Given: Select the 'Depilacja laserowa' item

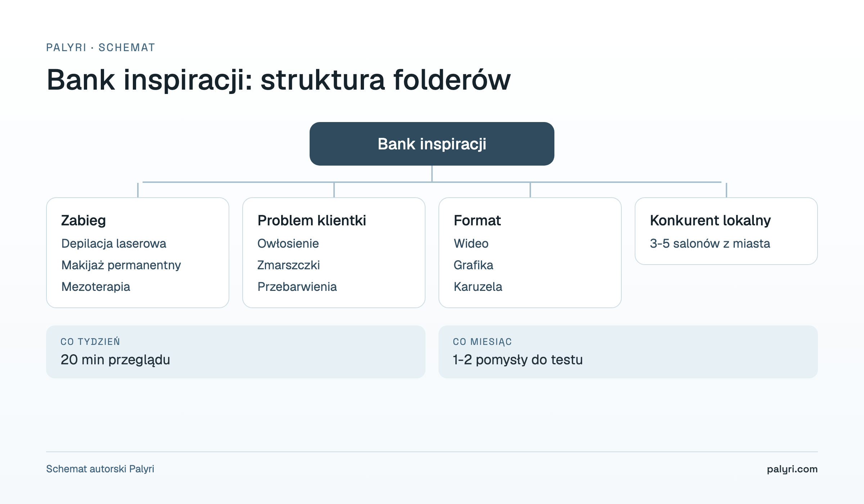Looking at the screenshot, I should tap(114, 243).
